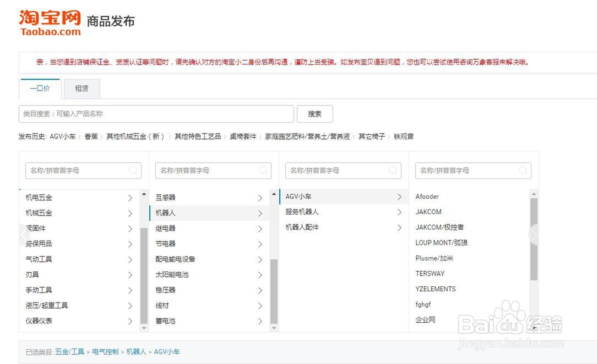Expand the 气动工具 category chevron
The image size is (597, 364).
pyautogui.click(x=131, y=259)
